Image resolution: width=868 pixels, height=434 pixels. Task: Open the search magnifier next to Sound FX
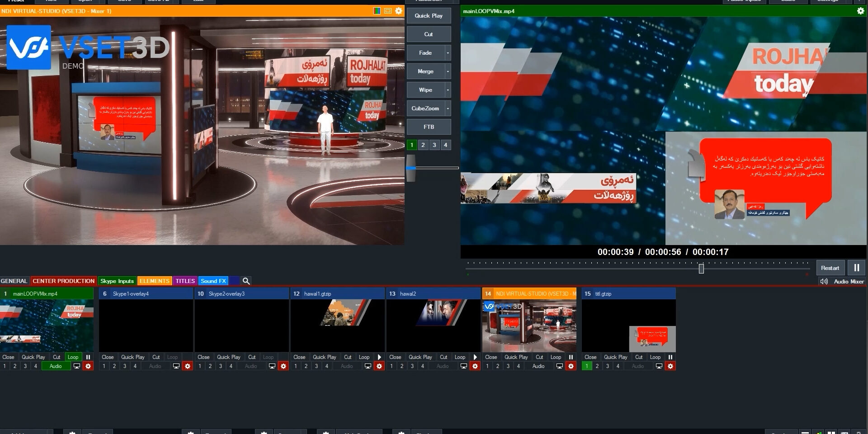pos(246,281)
